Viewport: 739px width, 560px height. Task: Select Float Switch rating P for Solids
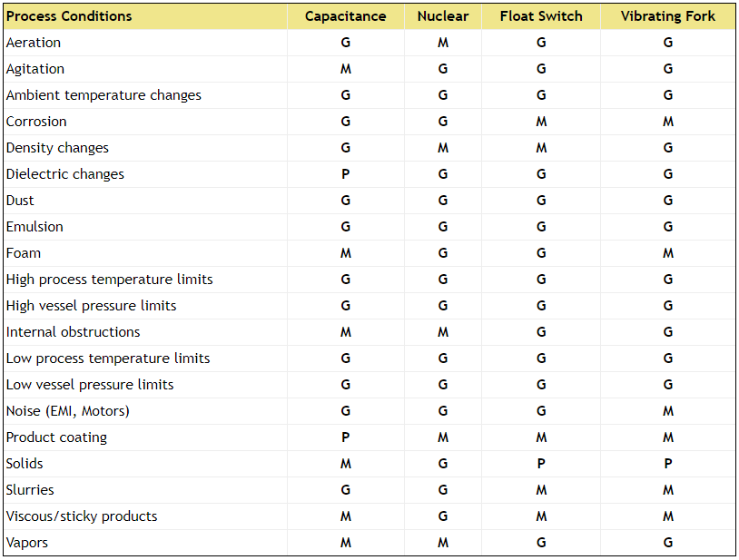pyautogui.click(x=541, y=464)
